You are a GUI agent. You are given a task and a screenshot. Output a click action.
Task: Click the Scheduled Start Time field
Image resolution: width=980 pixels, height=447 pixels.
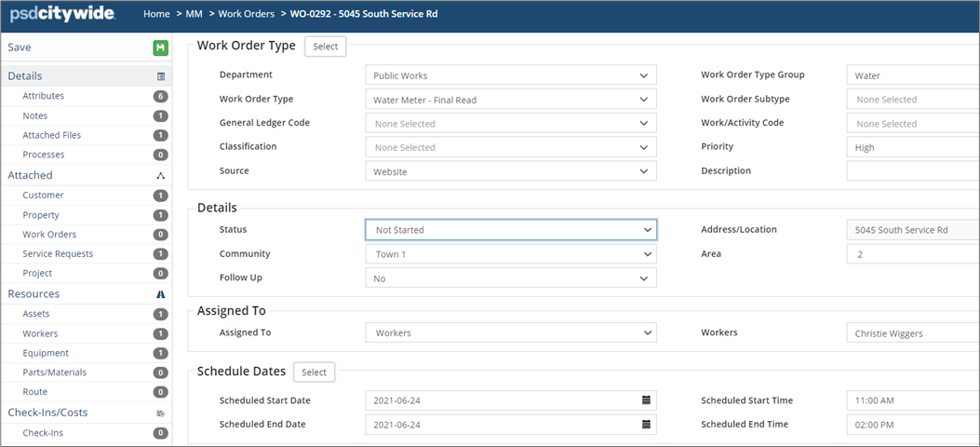click(x=912, y=400)
